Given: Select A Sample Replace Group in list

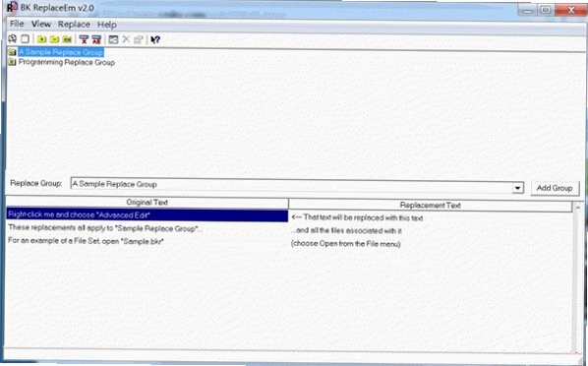Looking at the screenshot, I should pyautogui.click(x=61, y=52).
